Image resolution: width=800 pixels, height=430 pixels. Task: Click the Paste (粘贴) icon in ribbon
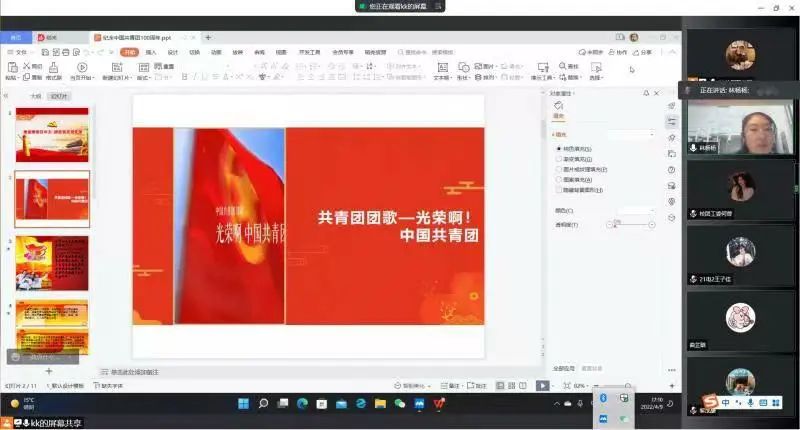[x=12, y=67]
